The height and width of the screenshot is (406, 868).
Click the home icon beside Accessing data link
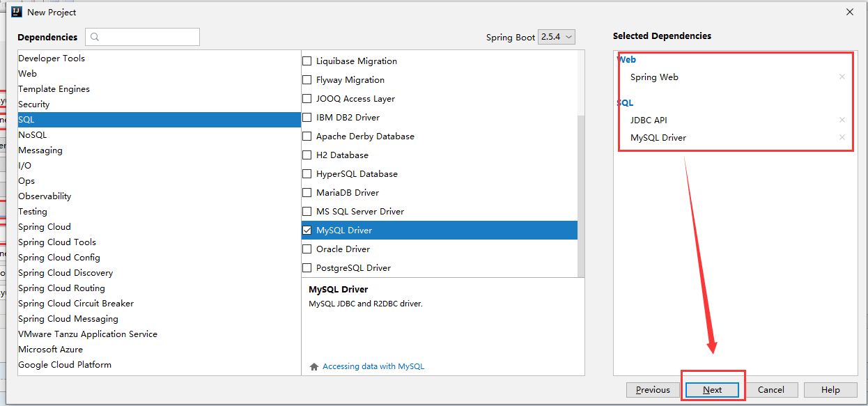[x=314, y=366]
